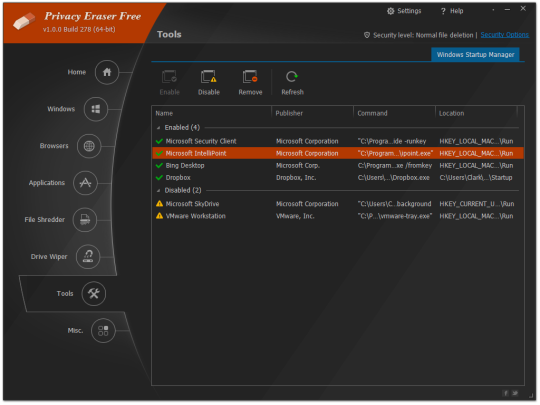540x405 pixels.
Task: Click the 'Microsoft Corp.' publisher cell
Action: click(x=298, y=166)
